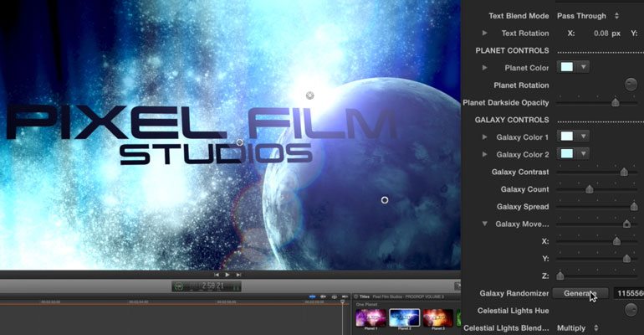
Task: Click the Planet Darkside Opacity slider handle
Action: pyautogui.click(x=616, y=102)
